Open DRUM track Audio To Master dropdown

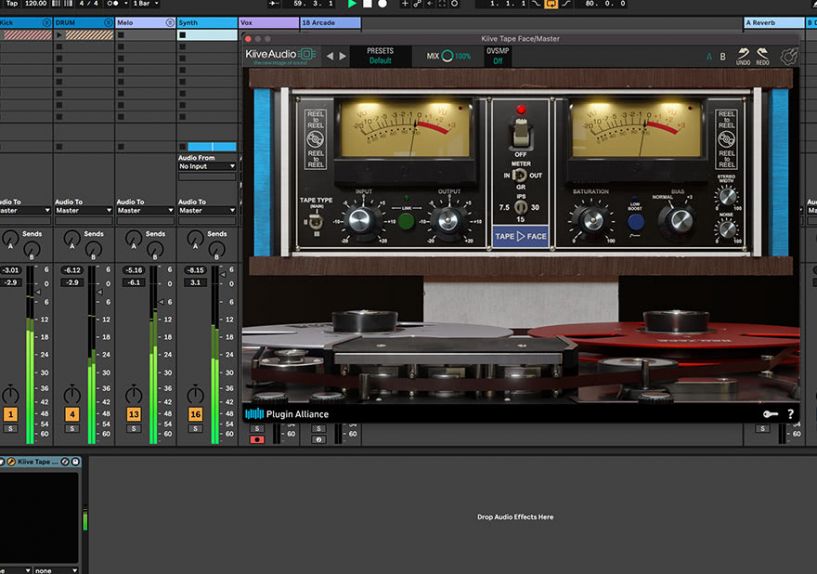[x=83, y=210]
